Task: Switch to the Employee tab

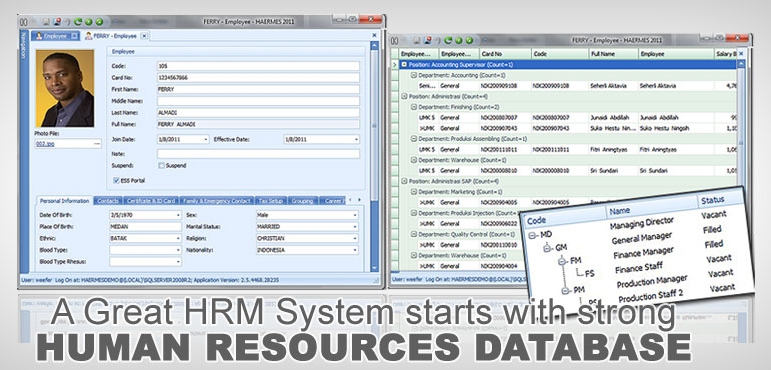Action: coord(54,36)
